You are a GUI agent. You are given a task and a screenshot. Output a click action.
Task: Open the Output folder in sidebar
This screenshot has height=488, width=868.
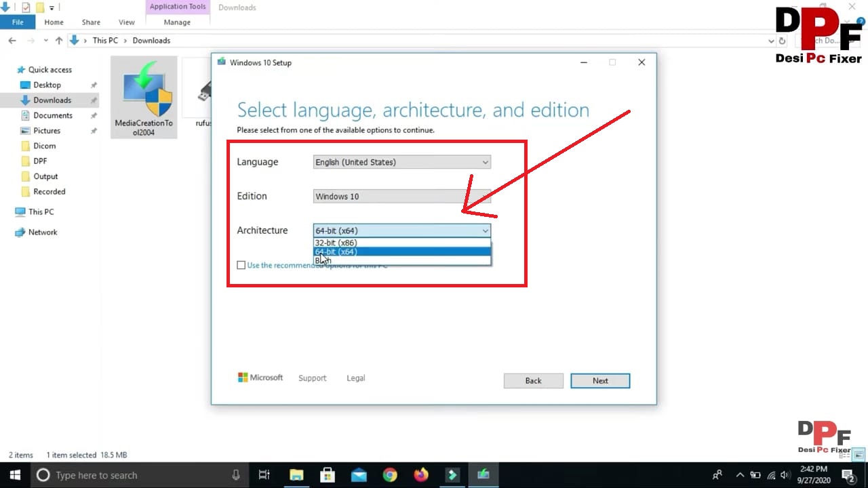pyautogui.click(x=45, y=176)
